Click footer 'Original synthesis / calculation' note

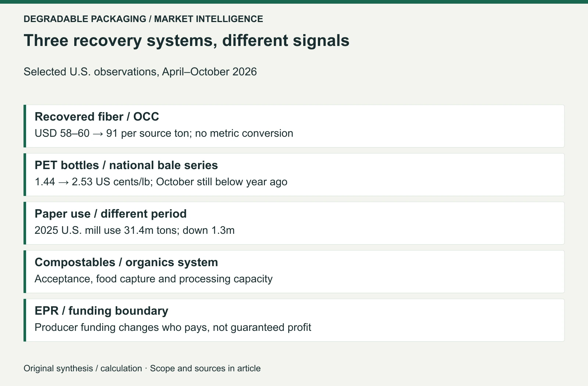point(83,368)
